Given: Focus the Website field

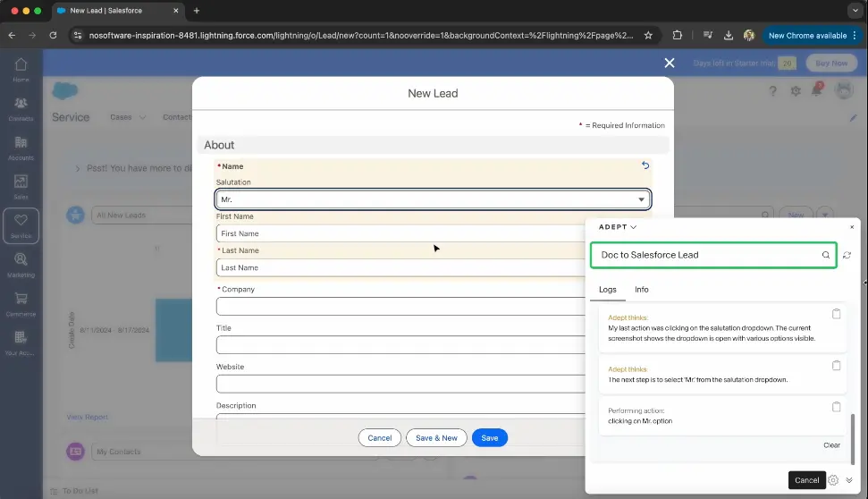Looking at the screenshot, I should [400, 384].
